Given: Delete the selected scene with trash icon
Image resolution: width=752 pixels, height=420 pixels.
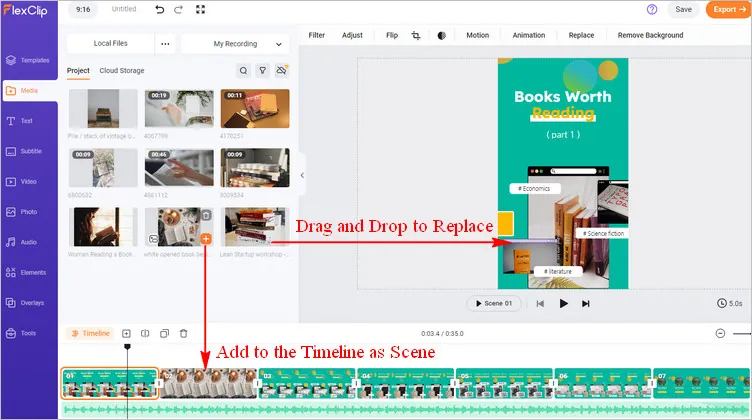Looking at the screenshot, I should [x=183, y=333].
